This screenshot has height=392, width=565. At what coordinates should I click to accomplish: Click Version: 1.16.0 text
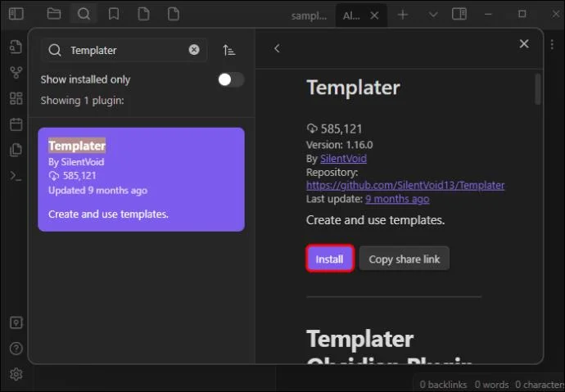point(340,145)
